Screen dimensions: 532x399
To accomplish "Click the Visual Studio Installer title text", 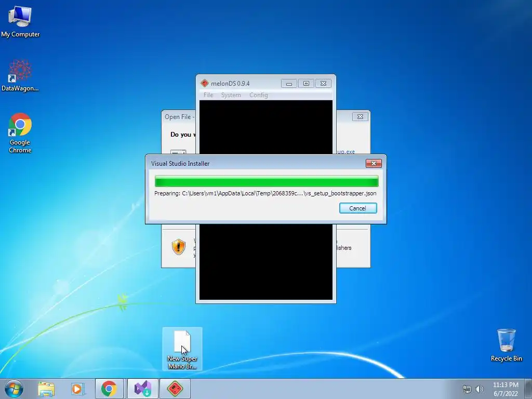I will coord(180,164).
